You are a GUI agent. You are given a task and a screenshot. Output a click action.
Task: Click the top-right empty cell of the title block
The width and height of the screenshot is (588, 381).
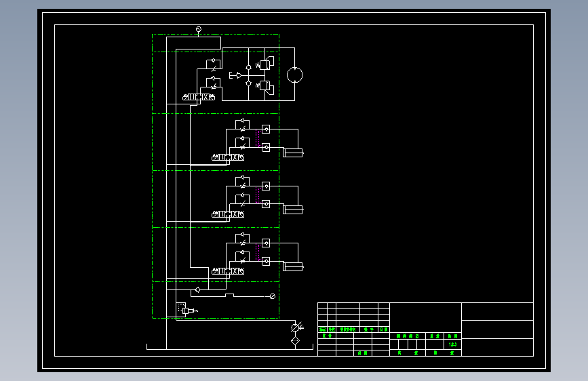click(x=497, y=312)
